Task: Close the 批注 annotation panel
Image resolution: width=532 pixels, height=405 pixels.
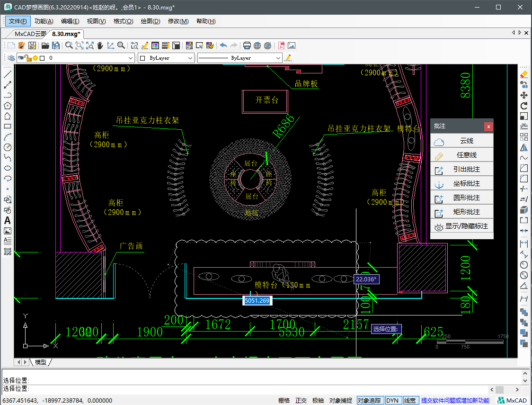Action: tap(488, 126)
